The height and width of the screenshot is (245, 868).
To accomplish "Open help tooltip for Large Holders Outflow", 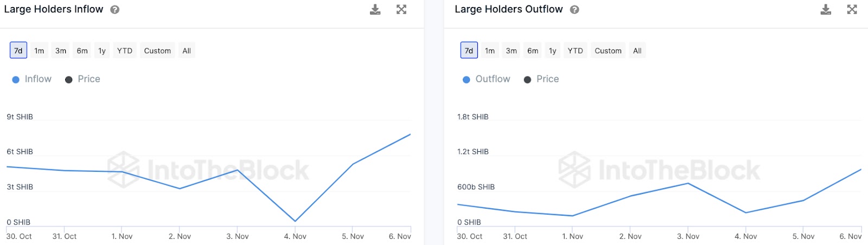I will (x=575, y=10).
